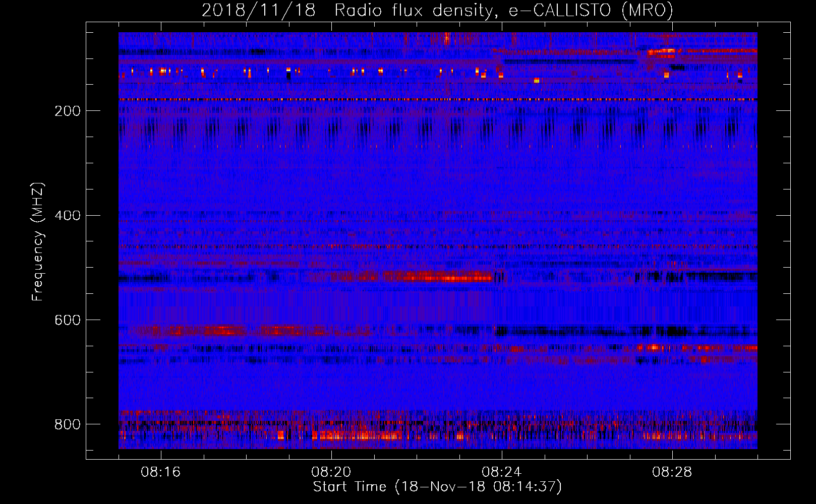Click the 08:28 time tick label
Image resolution: width=816 pixels, height=504 pixels.
coord(672,472)
